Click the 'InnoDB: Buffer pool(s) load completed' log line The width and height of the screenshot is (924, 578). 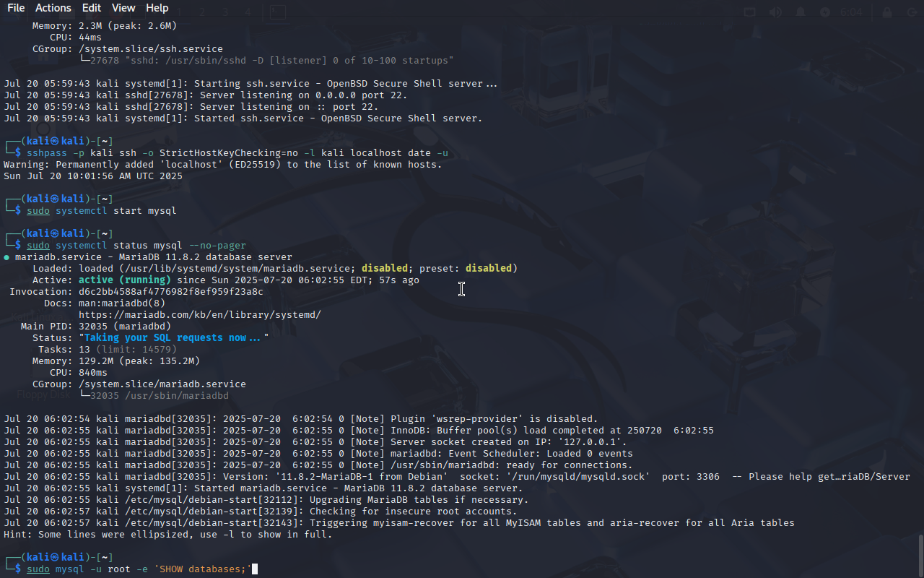click(x=359, y=431)
